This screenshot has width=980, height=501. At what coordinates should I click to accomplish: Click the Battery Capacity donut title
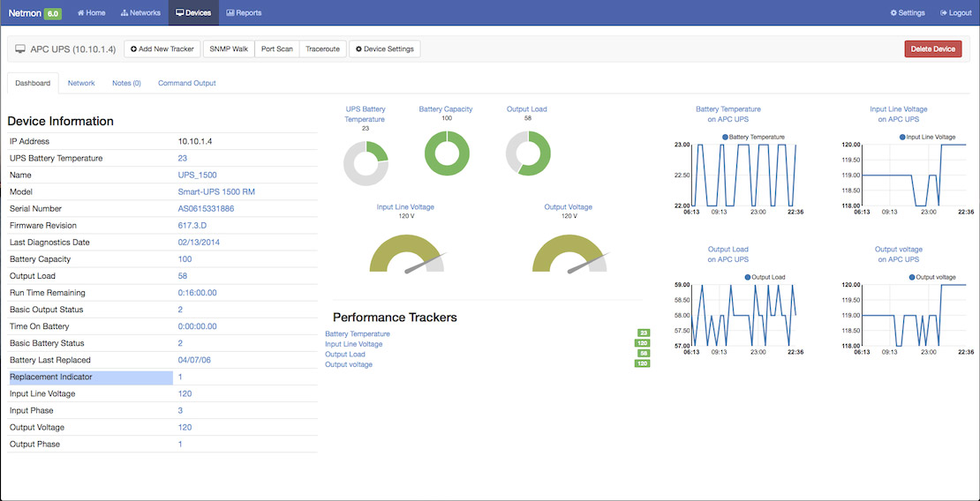(x=446, y=108)
